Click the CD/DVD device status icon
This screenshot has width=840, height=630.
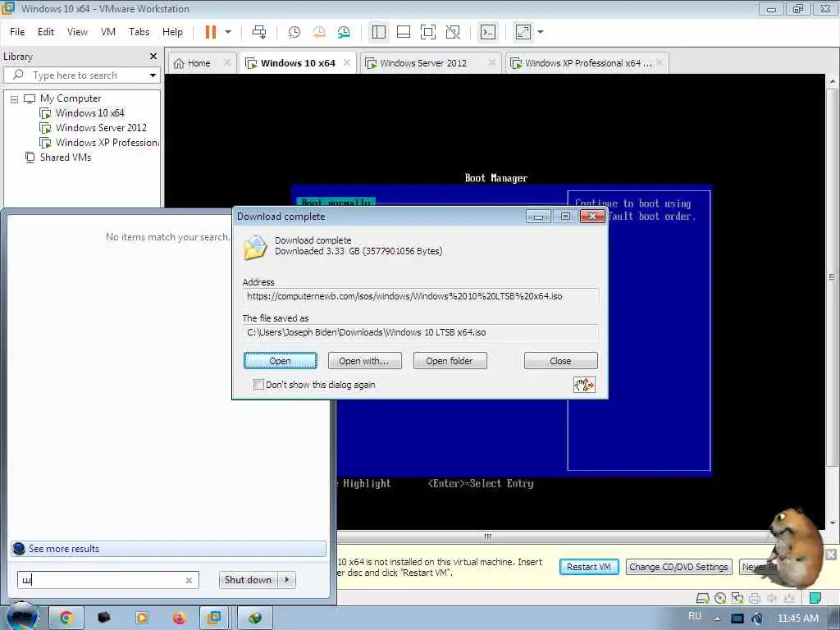[x=720, y=598]
